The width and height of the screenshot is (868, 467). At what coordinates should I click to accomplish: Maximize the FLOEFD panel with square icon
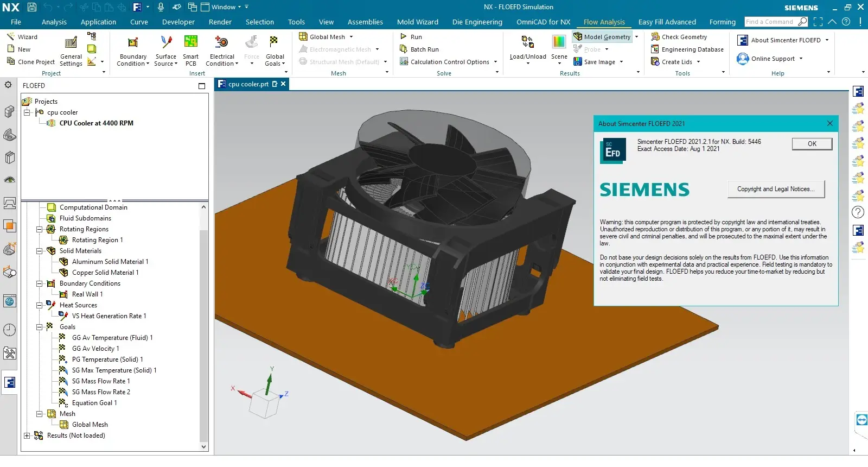[202, 86]
